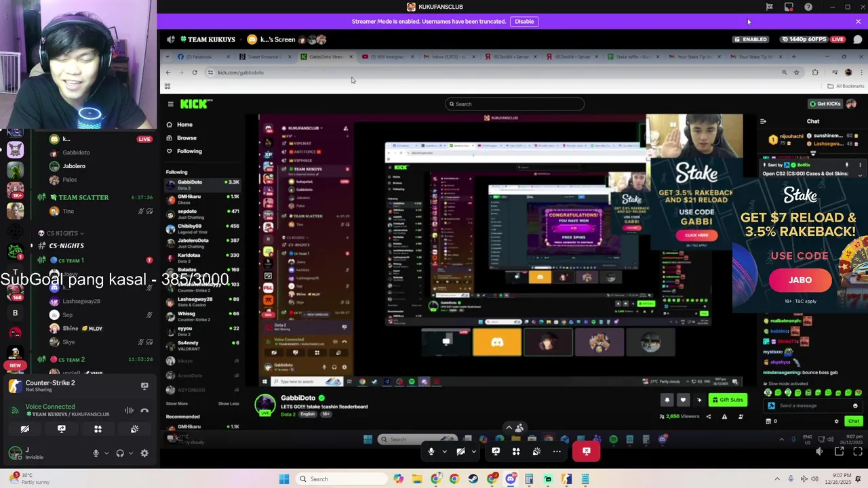Deafen with the headphones icon in the user panel
Screen dimensions: 868x488
pos(120,453)
